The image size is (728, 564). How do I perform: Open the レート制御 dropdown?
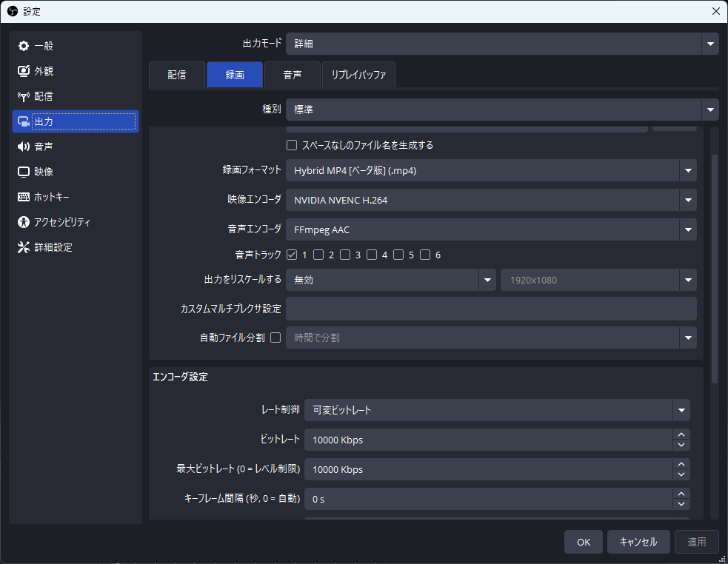pos(497,410)
